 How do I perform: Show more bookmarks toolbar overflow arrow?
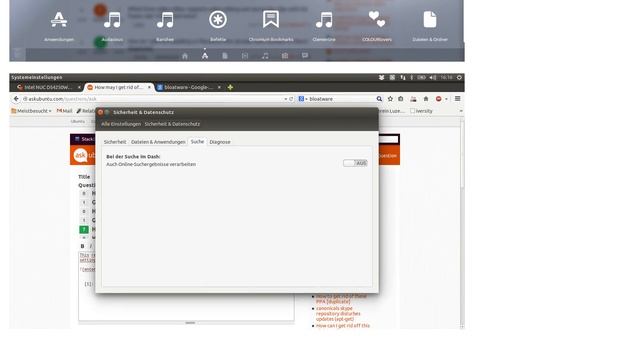click(461, 111)
